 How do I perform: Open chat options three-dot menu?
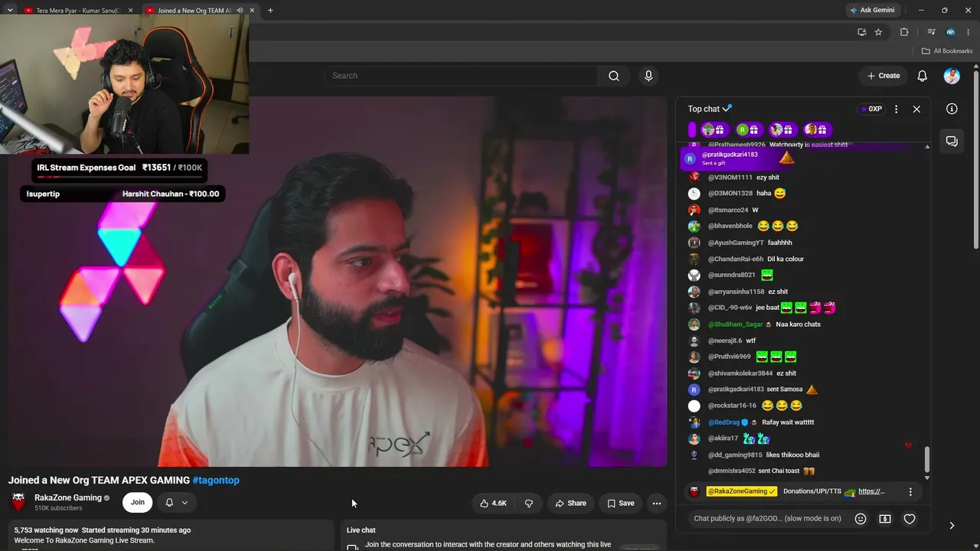(896, 109)
